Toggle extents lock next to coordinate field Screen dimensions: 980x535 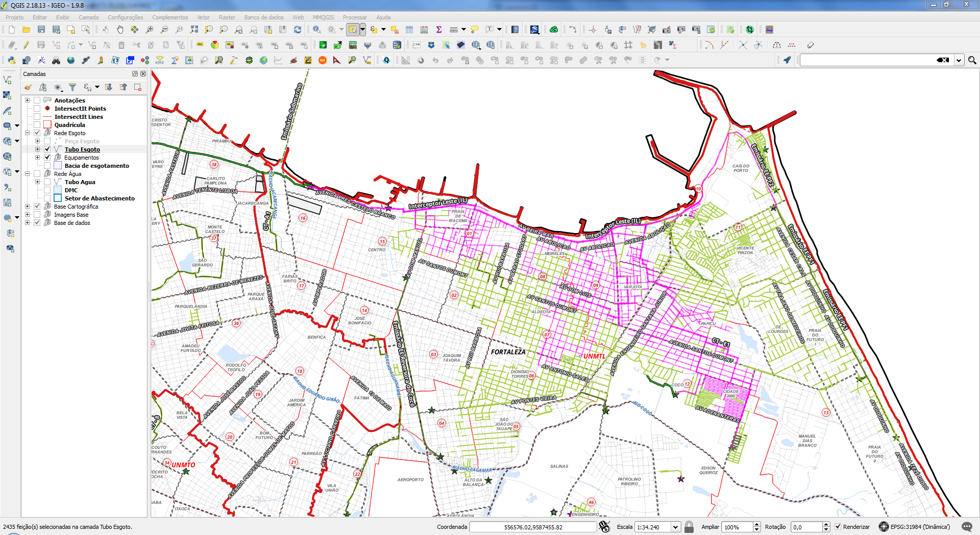[604, 527]
